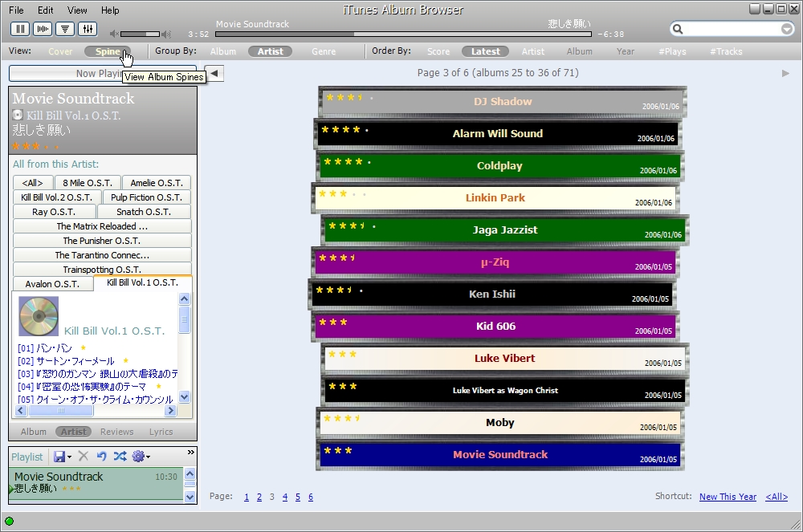
Task: Adjust the volume slider
Action: tap(141, 35)
